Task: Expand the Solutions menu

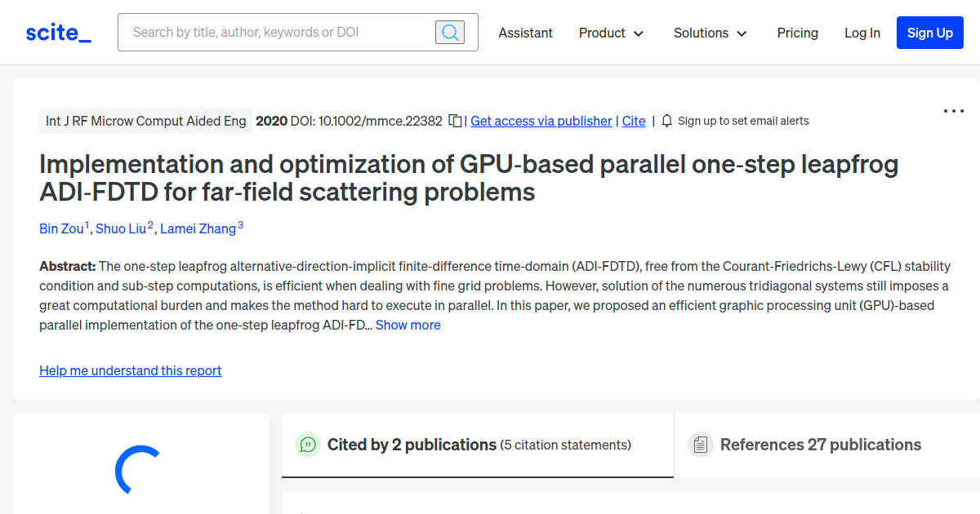Action: click(710, 33)
